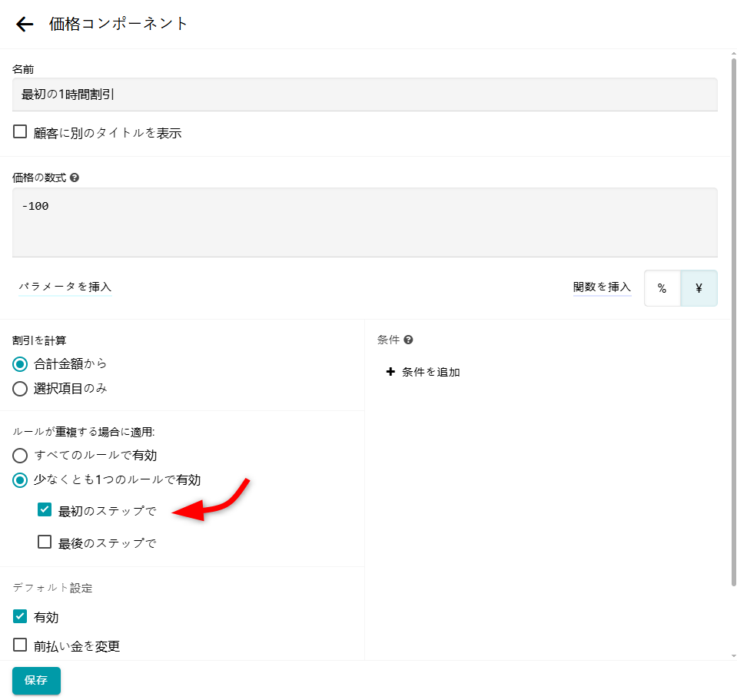Image resolution: width=737 pixels, height=700 pixels.
Task: Click the 価格コンポーネント page title
Action: click(x=118, y=24)
